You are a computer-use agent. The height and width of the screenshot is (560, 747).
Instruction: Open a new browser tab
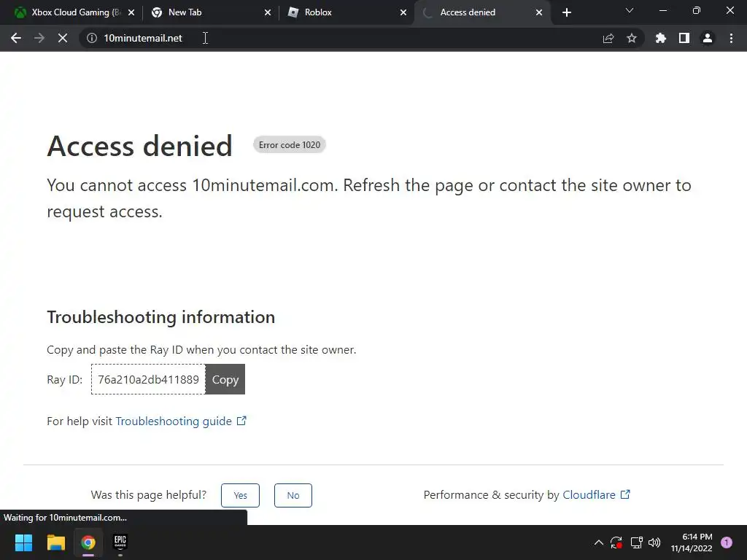[566, 12]
